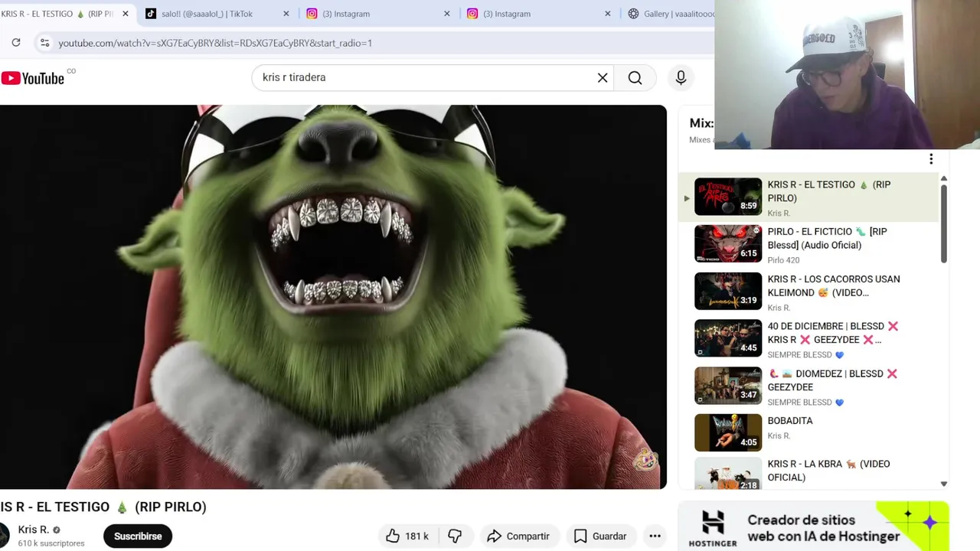Click playlist scrollbar down arrow
980x551 pixels.
(943, 484)
